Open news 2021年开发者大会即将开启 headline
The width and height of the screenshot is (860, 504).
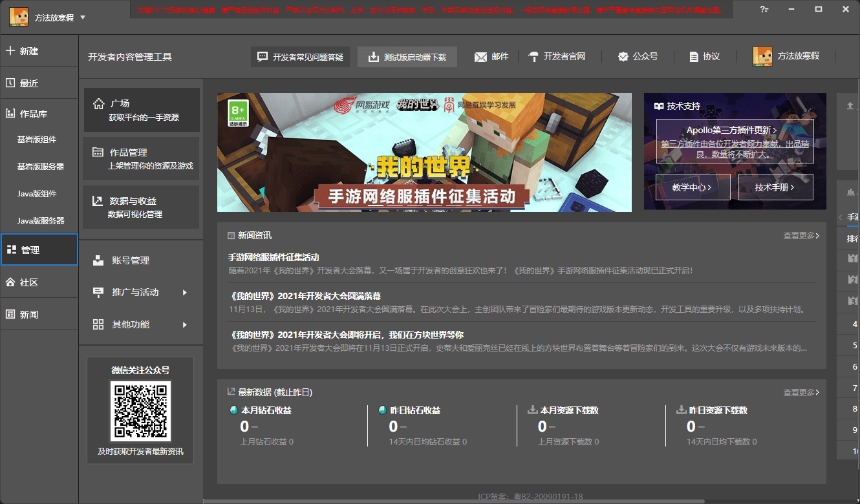pos(346,335)
